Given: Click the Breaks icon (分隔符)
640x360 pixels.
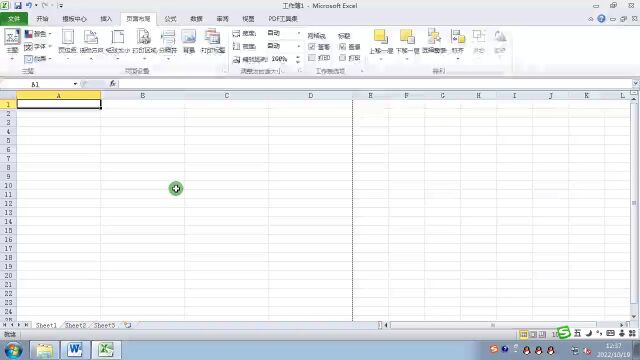Looking at the screenshot, I should (x=168, y=42).
